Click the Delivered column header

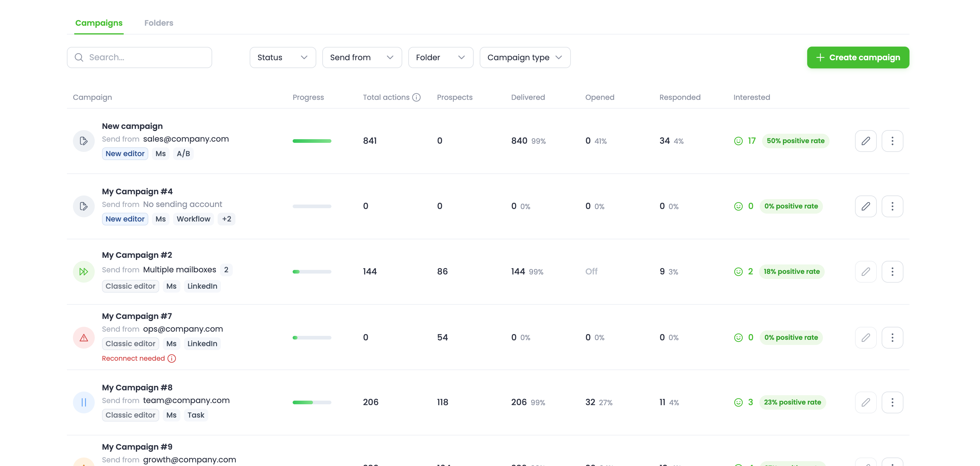tap(528, 97)
